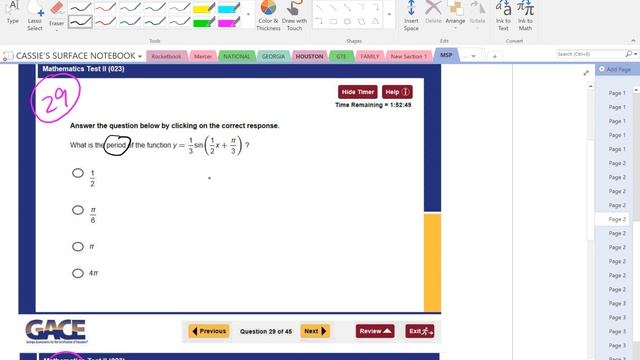The image size is (640, 360).
Task: Select the triangle shape
Action: (375, 21)
